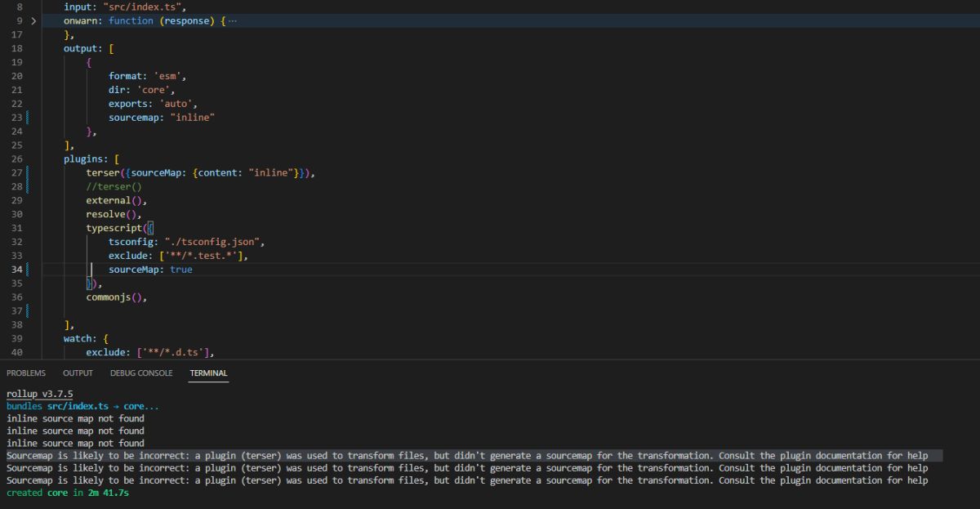
Task: Select the TERMINAL panel tab
Action: point(208,373)
